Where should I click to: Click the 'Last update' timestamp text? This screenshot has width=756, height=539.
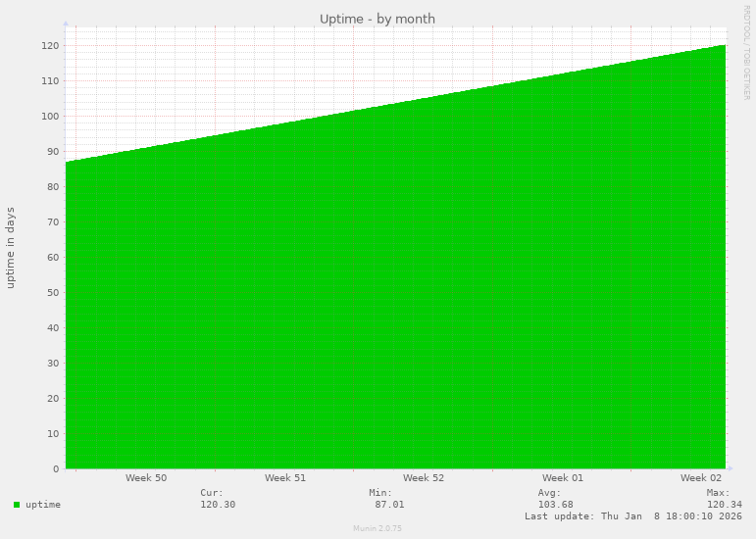click(633, 515)
